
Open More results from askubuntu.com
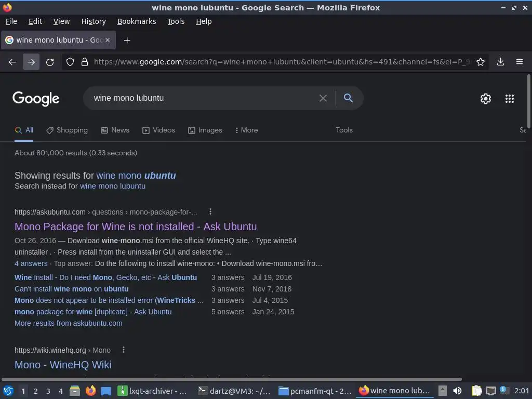click(69, 323)
